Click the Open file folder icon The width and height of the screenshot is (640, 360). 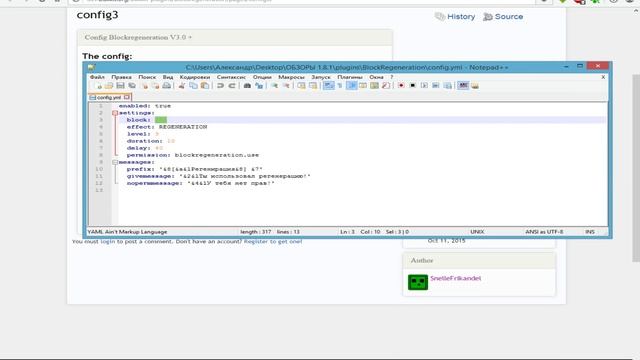point(109,86)
